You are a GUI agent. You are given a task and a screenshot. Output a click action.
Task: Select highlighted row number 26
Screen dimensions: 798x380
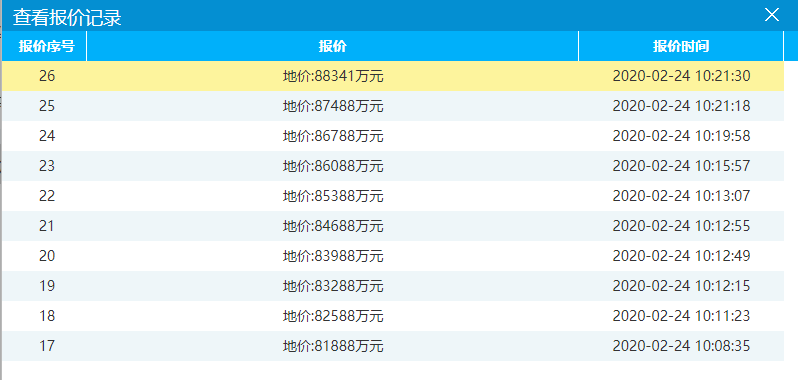click(393, 76)
